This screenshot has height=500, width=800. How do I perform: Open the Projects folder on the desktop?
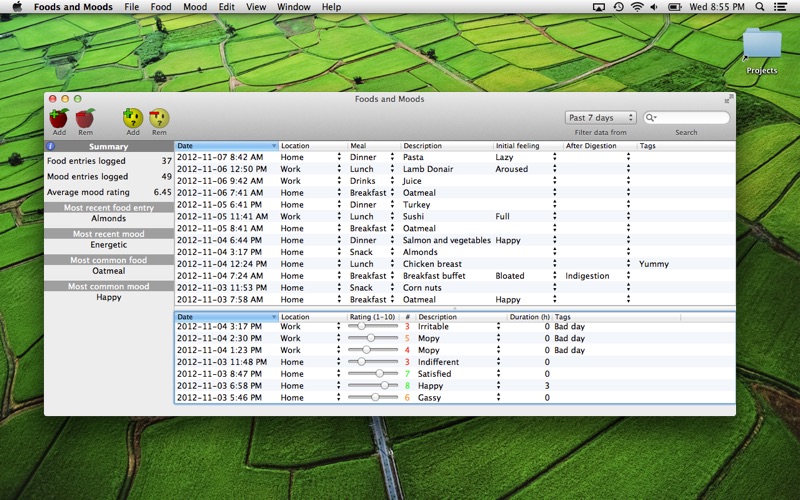[762, 45]
